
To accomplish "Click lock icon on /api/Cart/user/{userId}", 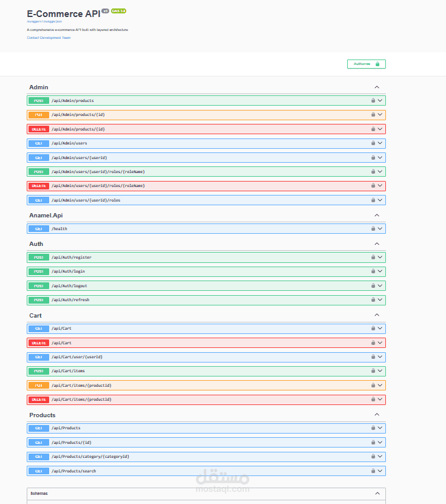I will [x=373, y=357].
